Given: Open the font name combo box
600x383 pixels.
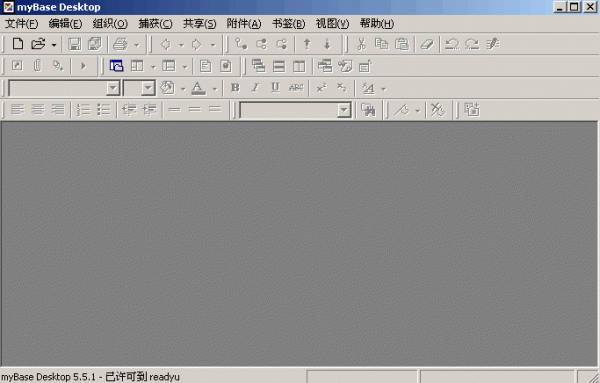Looking at the screenshot, I should click(64, 88).
